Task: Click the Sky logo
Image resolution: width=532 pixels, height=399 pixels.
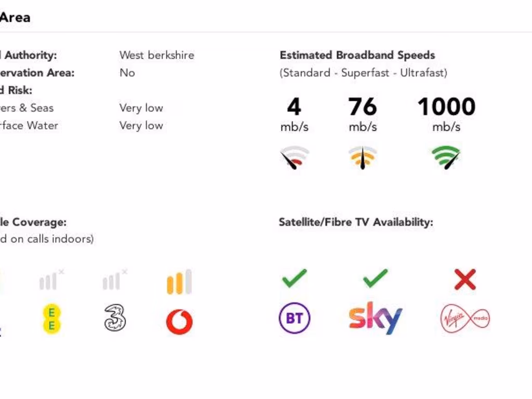Action: click(375, 318)
